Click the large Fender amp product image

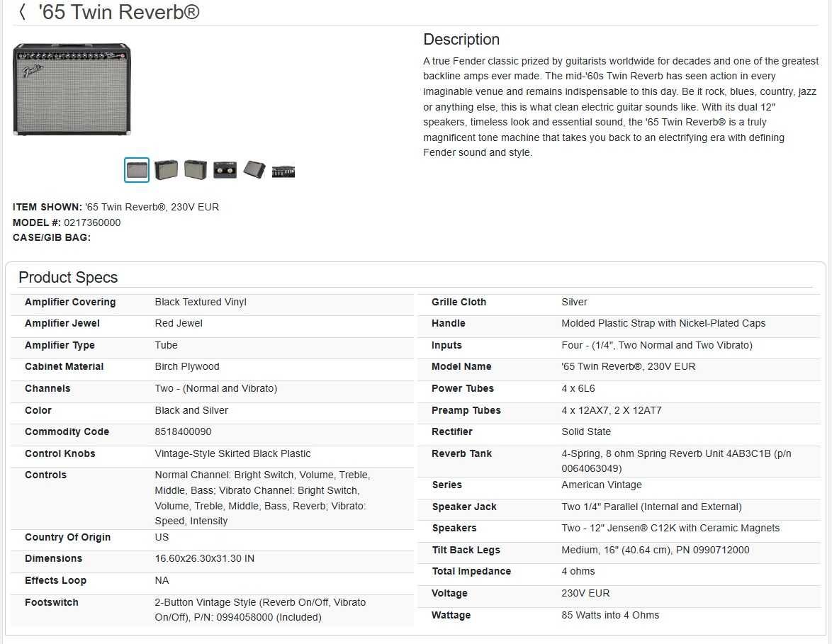click(x=72, y=89)
